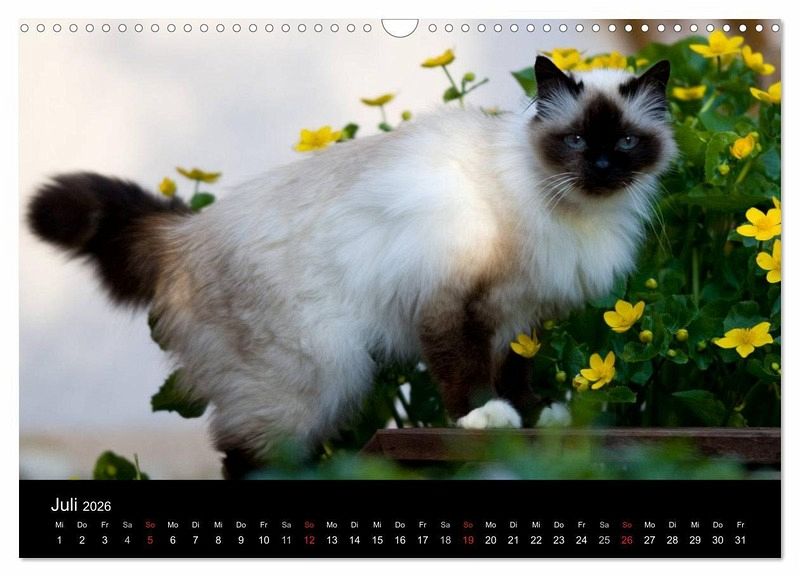Click day 28 in the date row
Viewport: 800px width, 577px height.
[672, 540]
